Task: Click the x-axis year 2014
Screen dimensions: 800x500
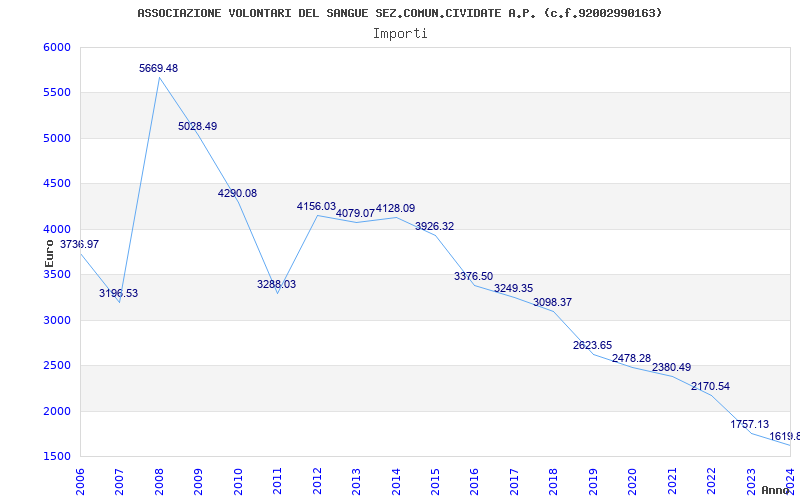Action: click(395, 482)
